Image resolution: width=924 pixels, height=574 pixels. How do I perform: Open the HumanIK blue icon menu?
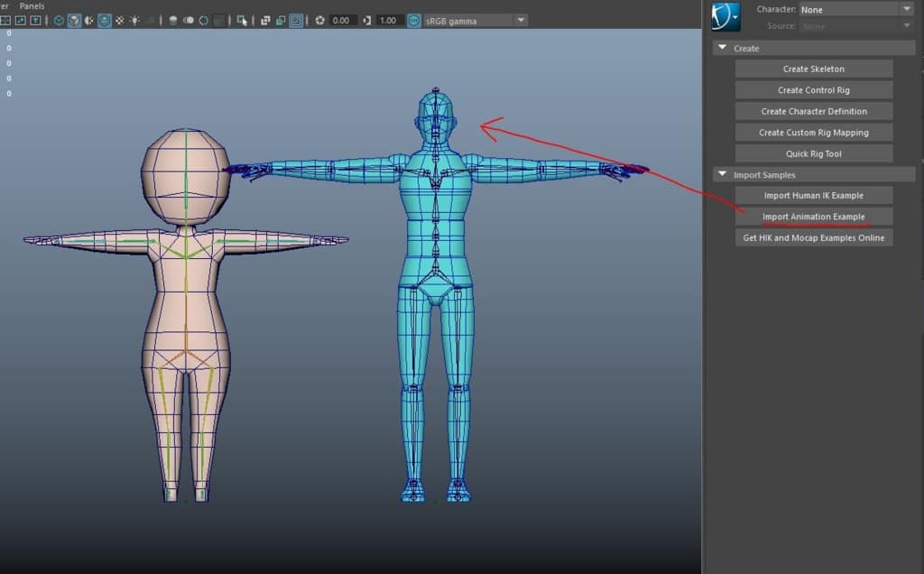click(725, 16)
